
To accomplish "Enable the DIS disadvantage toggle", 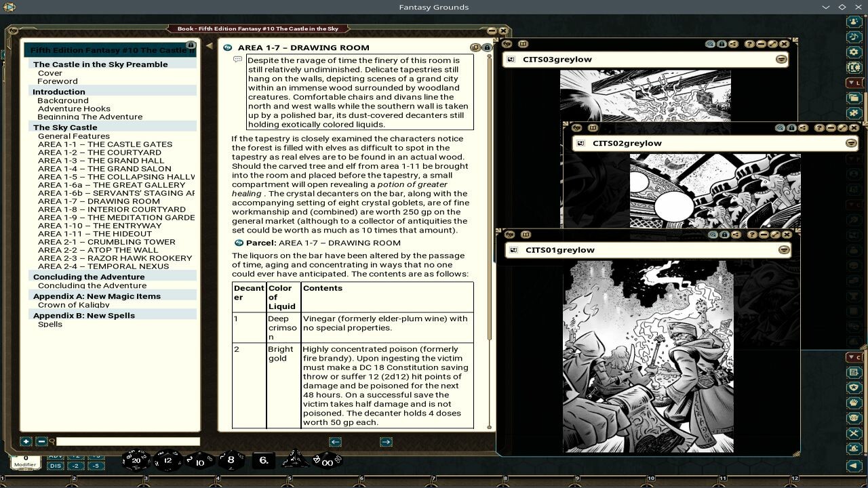I will pyautogui.click(x=54, y=466).
